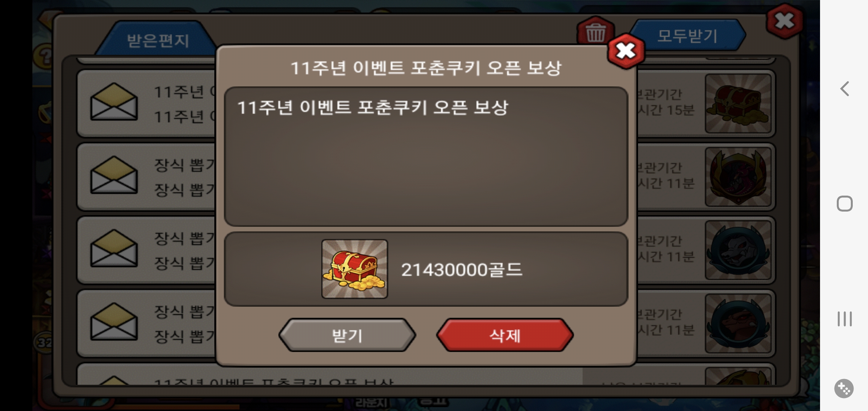Tap the 받기 receive button
Viewport: 868px width, 411px height.
[347, 335]
